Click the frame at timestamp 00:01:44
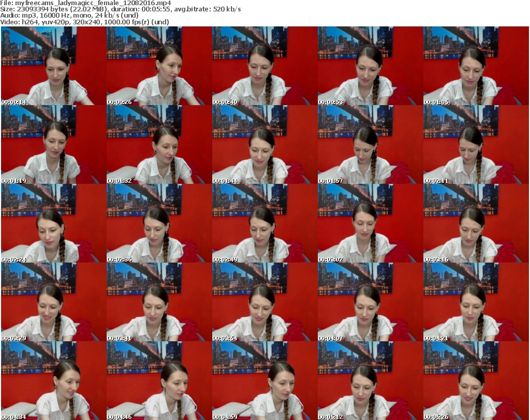Viewport: 530px width, 420px height. 264,144
